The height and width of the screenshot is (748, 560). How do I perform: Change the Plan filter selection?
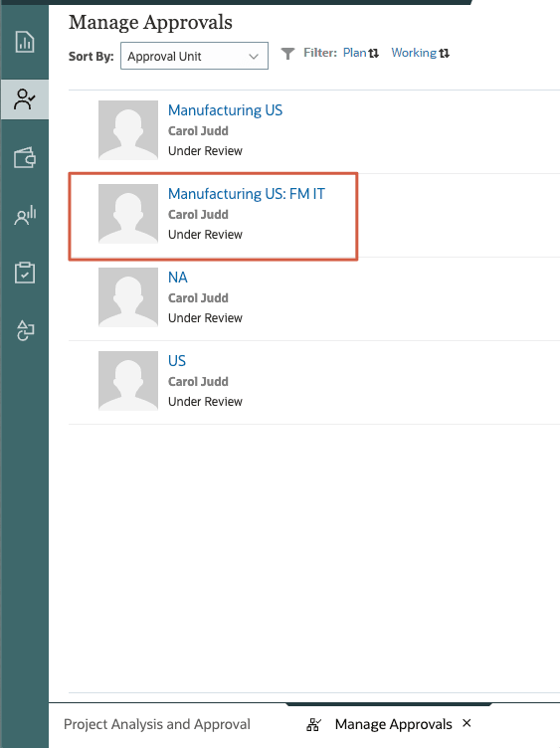(x=361, y=53)
